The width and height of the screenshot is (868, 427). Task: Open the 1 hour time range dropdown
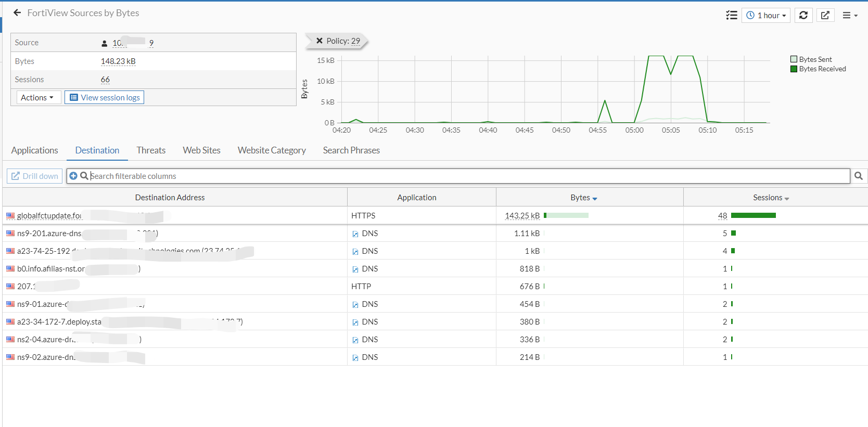coord(766,15)
